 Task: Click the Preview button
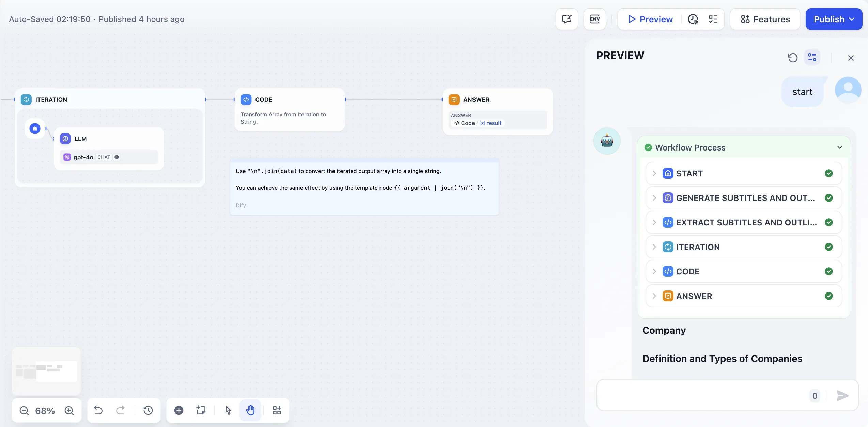(650, 19)
